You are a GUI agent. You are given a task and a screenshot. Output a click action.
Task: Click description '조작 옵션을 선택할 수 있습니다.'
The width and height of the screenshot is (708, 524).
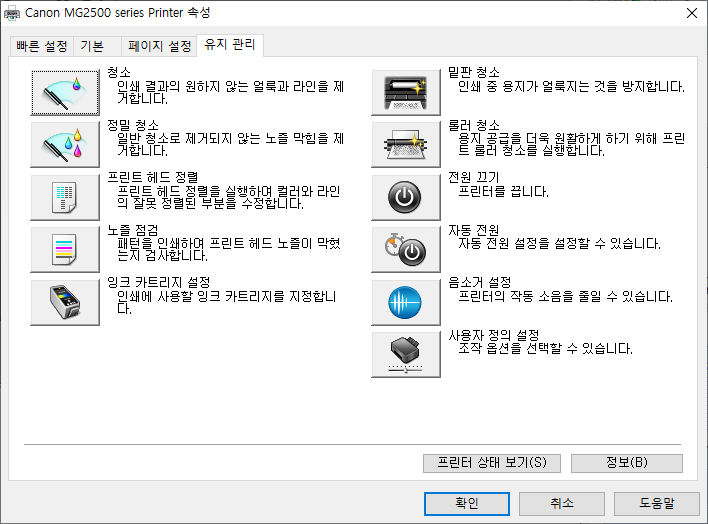click(x=545, y=348)
